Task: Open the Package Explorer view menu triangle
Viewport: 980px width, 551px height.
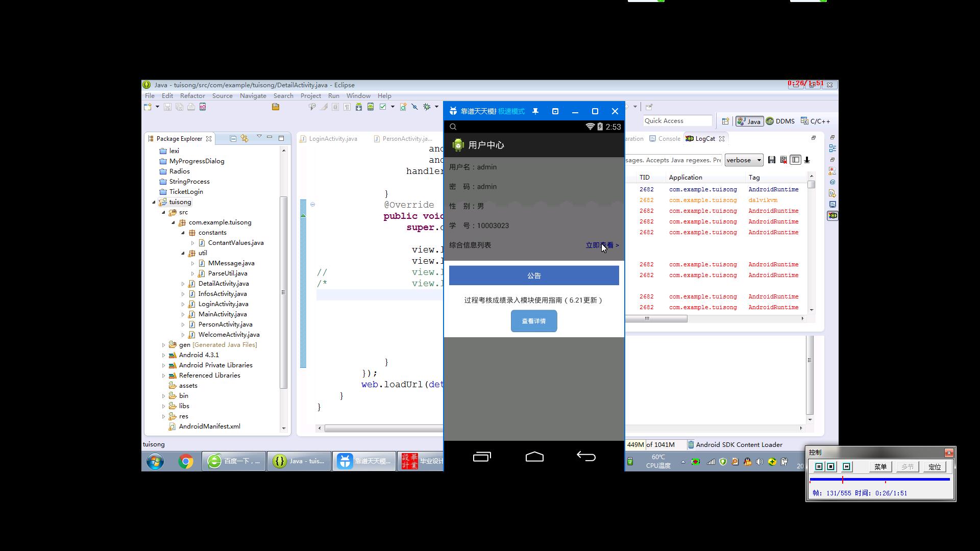Action: coord(259,137)
